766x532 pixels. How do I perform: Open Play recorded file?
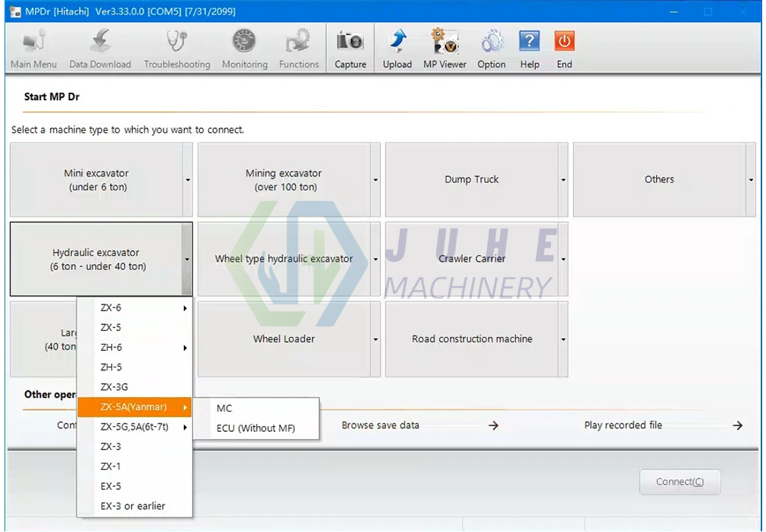tap(622, 425)
